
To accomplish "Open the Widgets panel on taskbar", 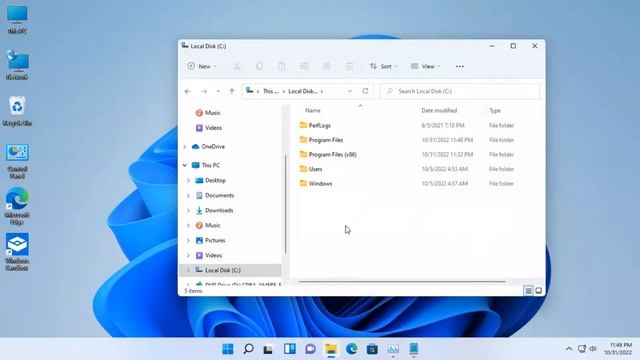I will point(289,349).
